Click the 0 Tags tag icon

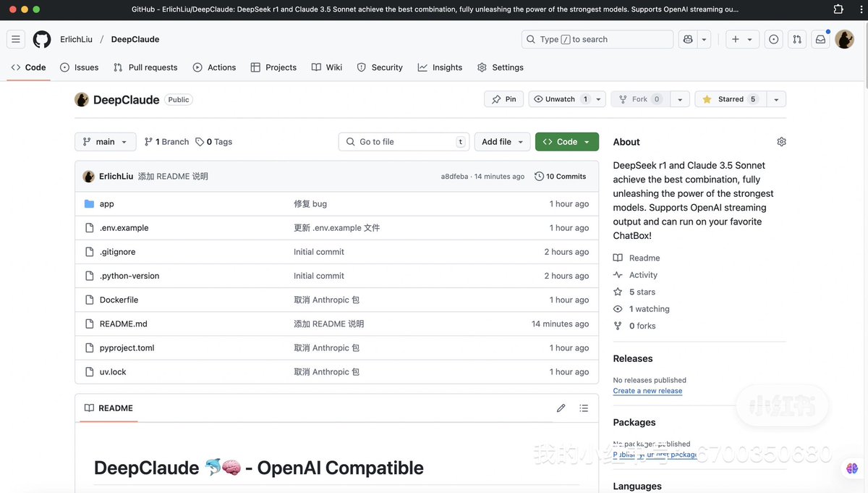tap(200, 142)
